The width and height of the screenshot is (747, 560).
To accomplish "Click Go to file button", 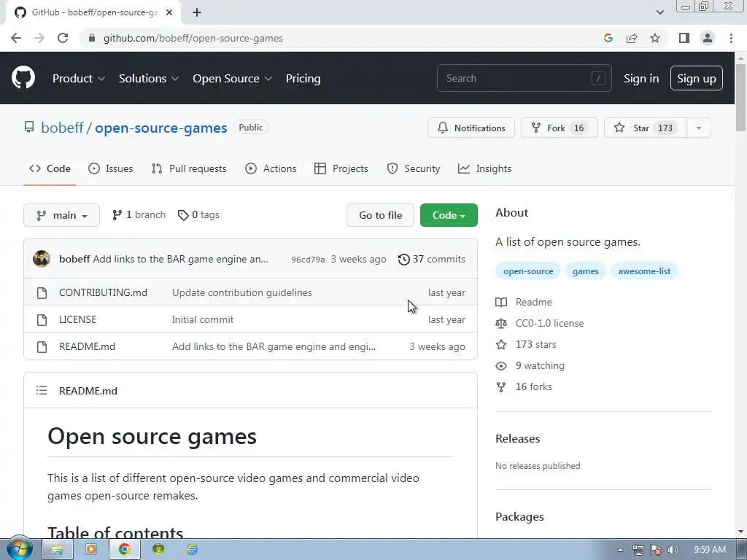I will tap(380, 215).
